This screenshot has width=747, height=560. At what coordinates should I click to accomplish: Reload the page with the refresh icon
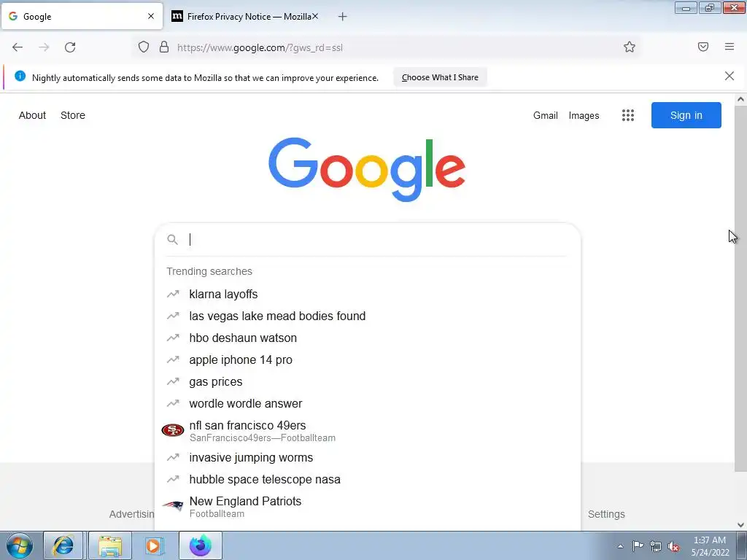[x=70, y=47]
